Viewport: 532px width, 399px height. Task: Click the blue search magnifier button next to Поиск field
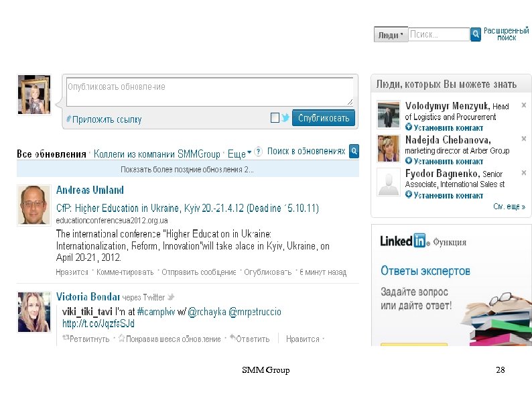tap(475, 34)
